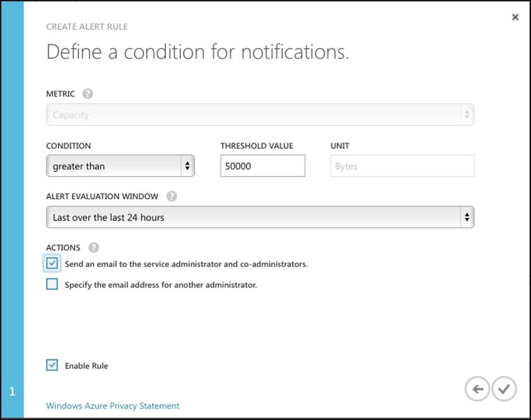
Task: Open help icon beside Alert Evaluation Window
Action: click(171, 196)
